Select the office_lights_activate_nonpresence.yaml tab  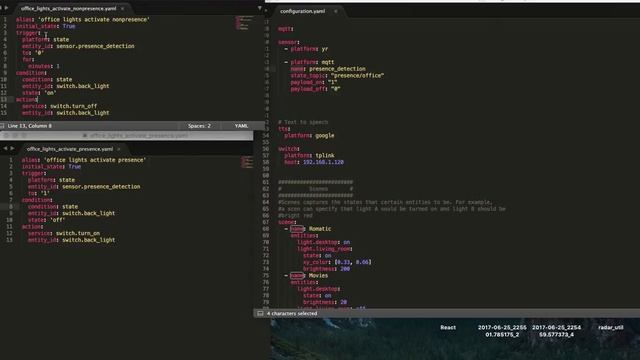(68, 8)
